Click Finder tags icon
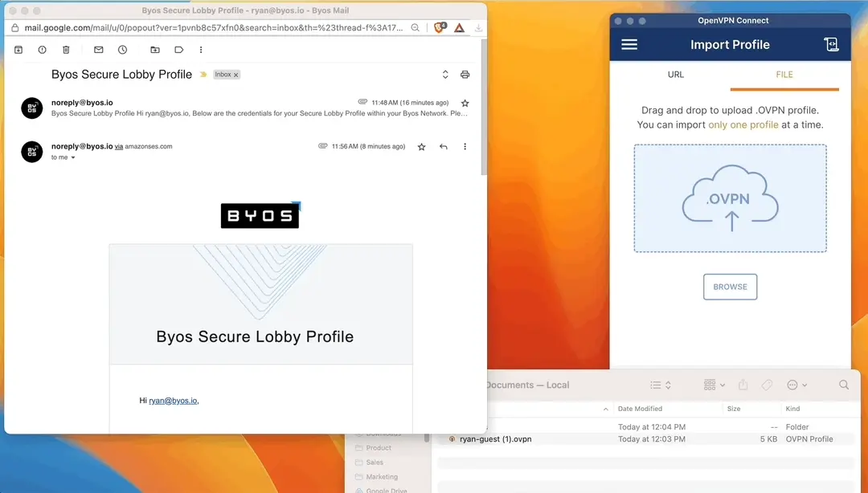This screenshot has height=493, width=868. click(767, 385)
